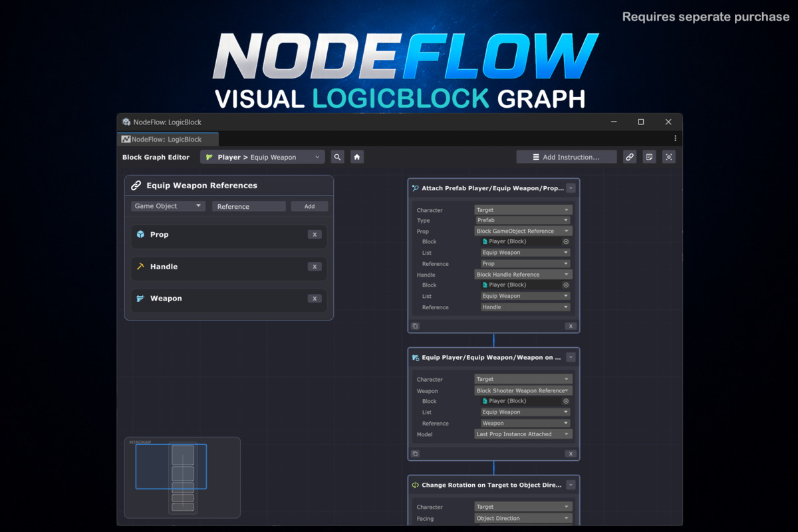Click the Block Graph Editor label
Viewport: 798px width, 532px height.
156,157
